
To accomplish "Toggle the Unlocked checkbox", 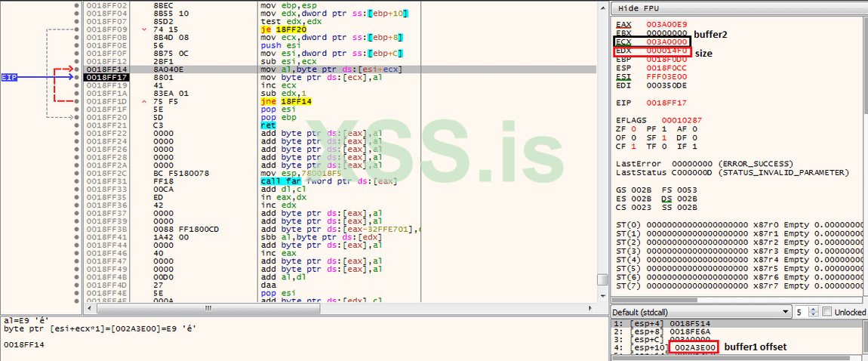I will 826,312.
